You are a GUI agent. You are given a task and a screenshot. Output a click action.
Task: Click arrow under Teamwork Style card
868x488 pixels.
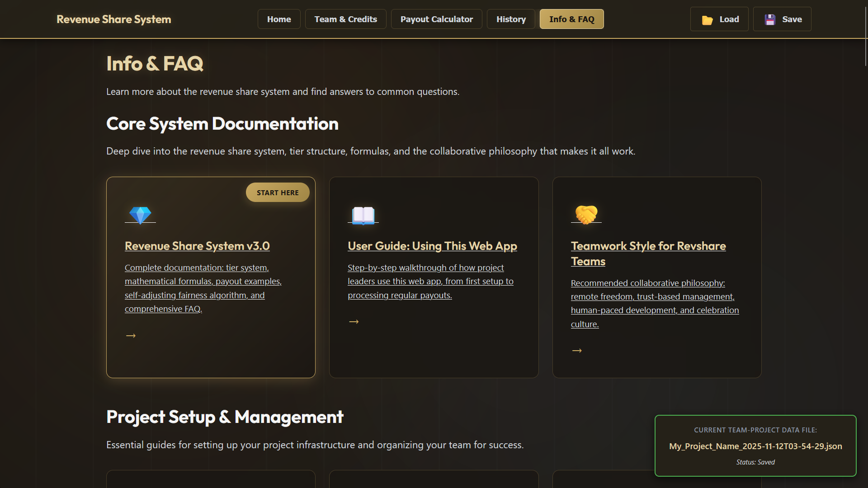(x=577, y=351)
